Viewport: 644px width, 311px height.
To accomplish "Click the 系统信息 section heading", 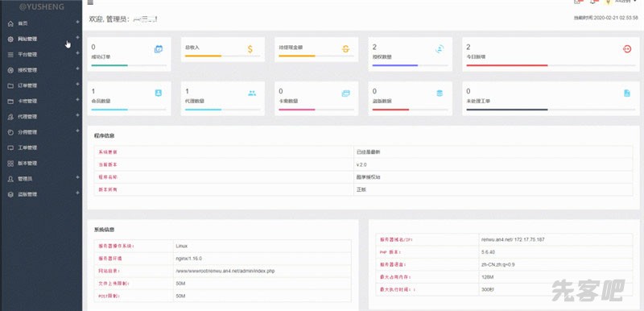I will [x=105, y=230].
